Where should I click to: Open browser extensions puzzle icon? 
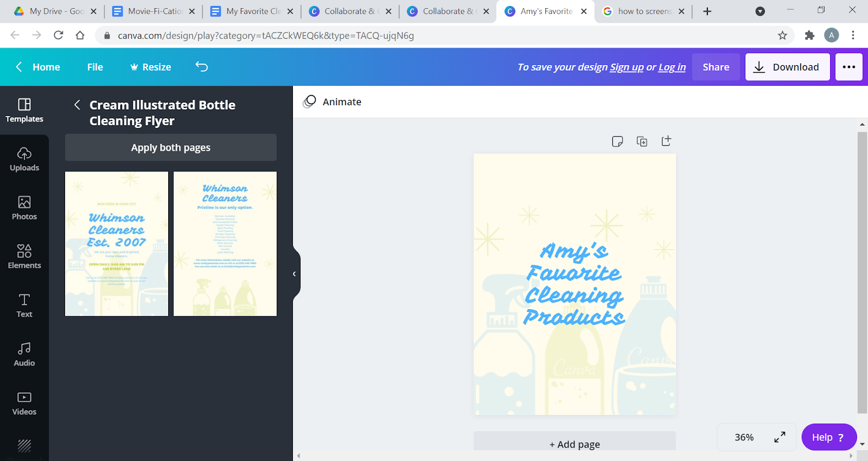click(x=809, y=35)
